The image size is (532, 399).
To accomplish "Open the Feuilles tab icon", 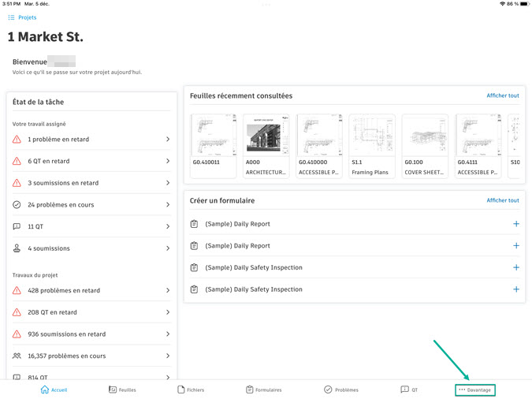I will tap(113, 390).
